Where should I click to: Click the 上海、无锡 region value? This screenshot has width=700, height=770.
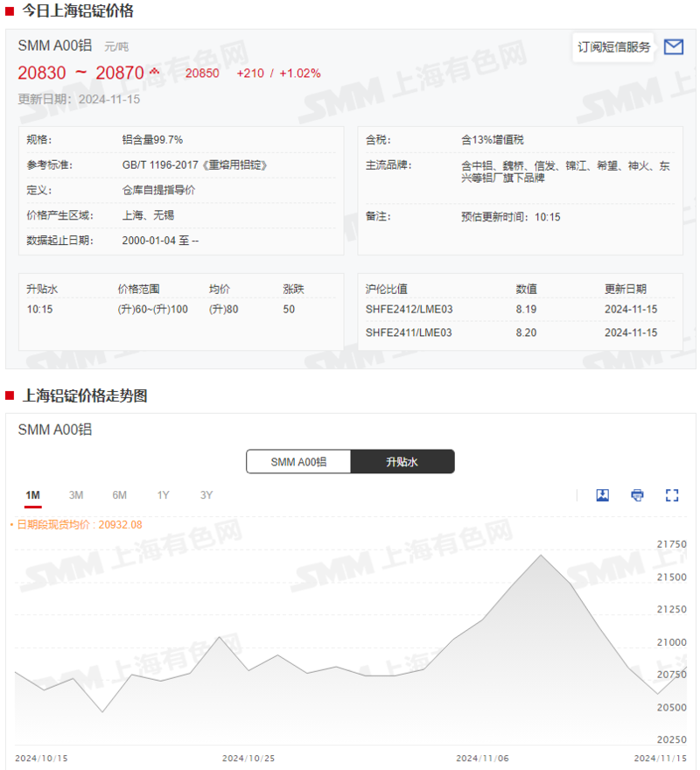(x=148, y=215)
